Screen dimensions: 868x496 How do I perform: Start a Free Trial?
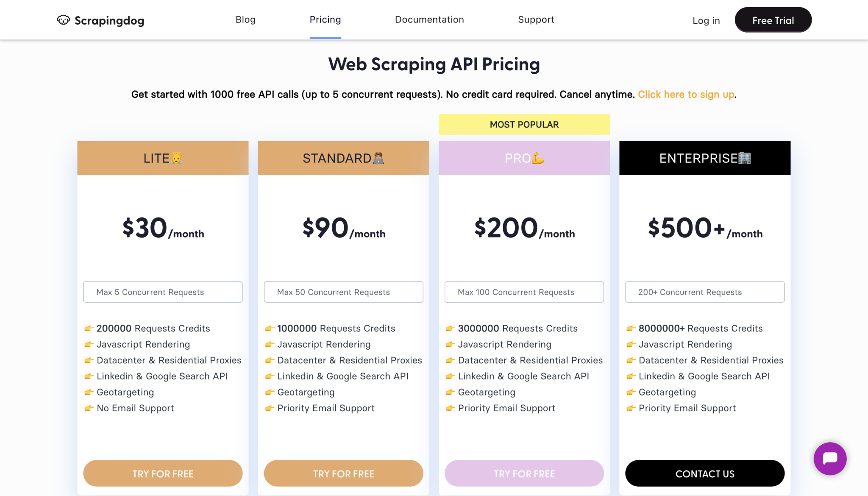pos(773,20)
